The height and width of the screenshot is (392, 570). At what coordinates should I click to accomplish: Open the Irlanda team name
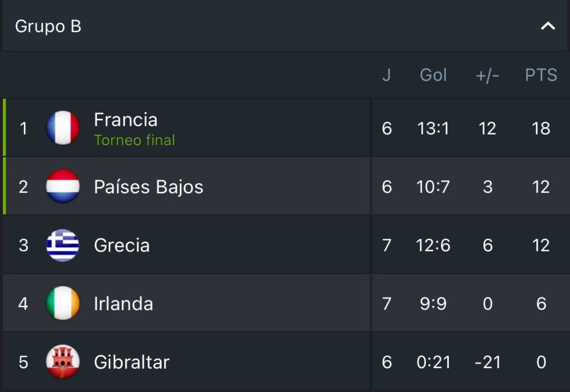[124, 304]
